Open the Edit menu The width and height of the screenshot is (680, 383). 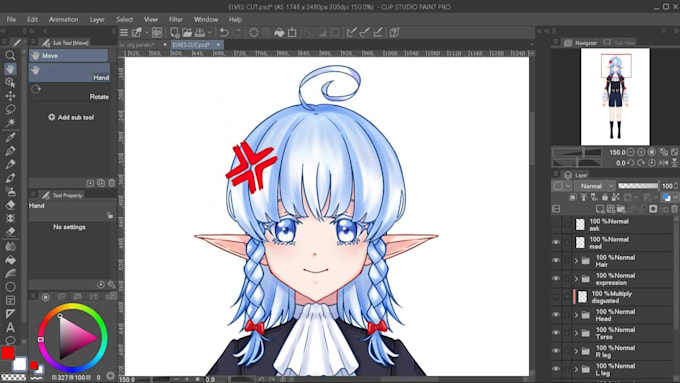click(x=33, y=20)
